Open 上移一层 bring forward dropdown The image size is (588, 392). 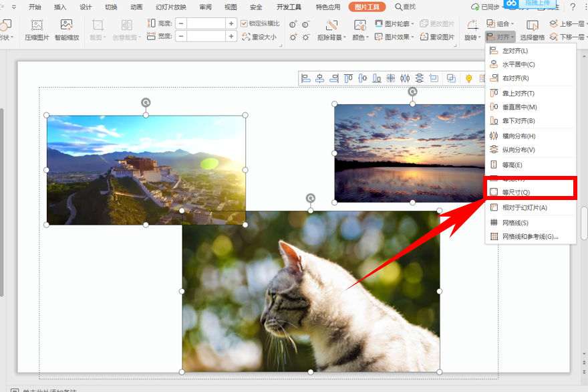(568, 23)
